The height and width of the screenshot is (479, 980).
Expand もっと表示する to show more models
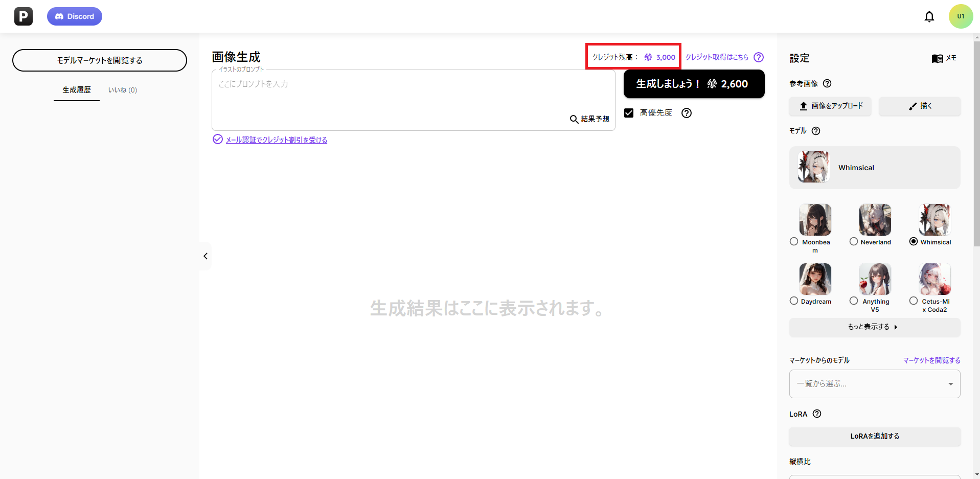[875, 327]
